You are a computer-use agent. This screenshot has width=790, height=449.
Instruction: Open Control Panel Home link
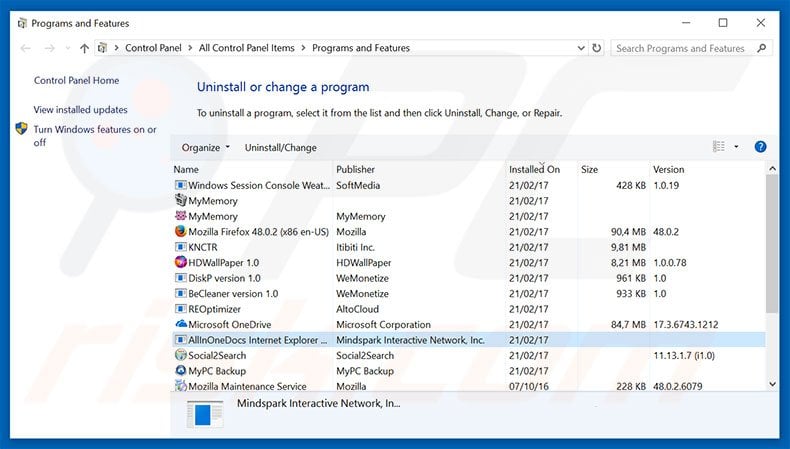tap(77, 81)
